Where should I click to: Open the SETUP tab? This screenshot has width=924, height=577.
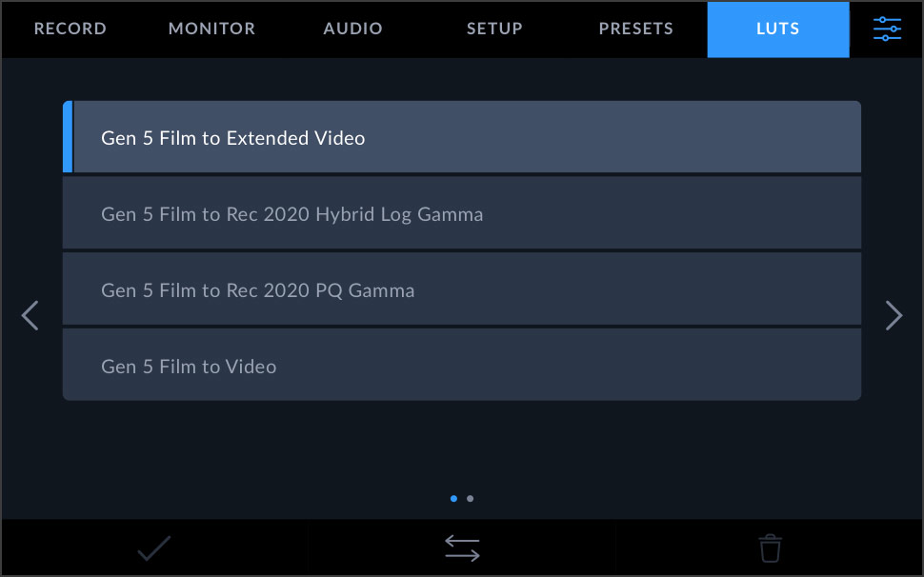coord(494,29)
